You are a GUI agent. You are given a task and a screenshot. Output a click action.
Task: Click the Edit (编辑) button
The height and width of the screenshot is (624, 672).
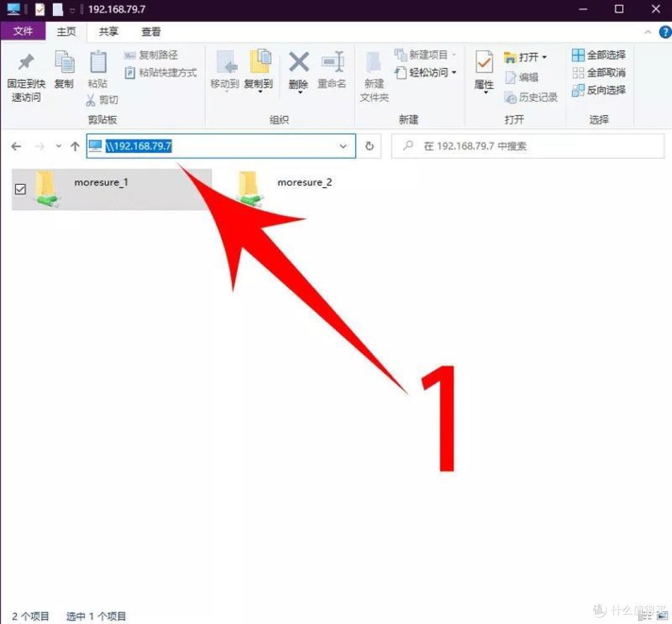(521, 77)
